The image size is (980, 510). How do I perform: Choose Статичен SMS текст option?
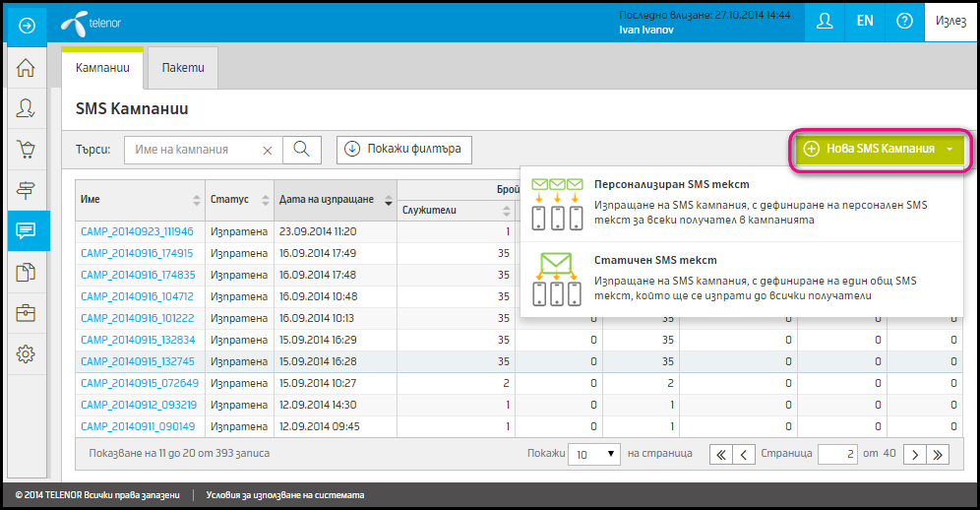[742, 279]
